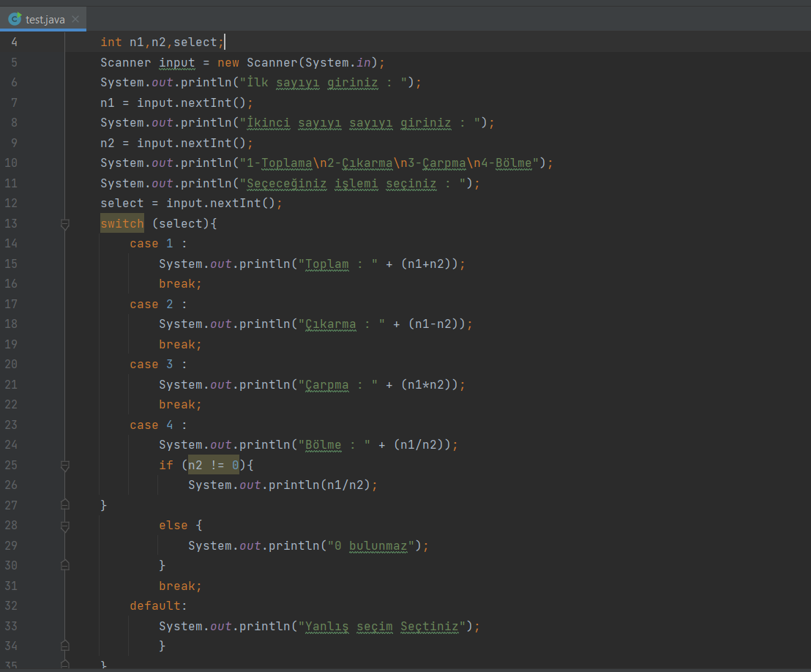Click the '(n1*n2)' expression on line 21
The image size is (811, 672).
[430, 385]
